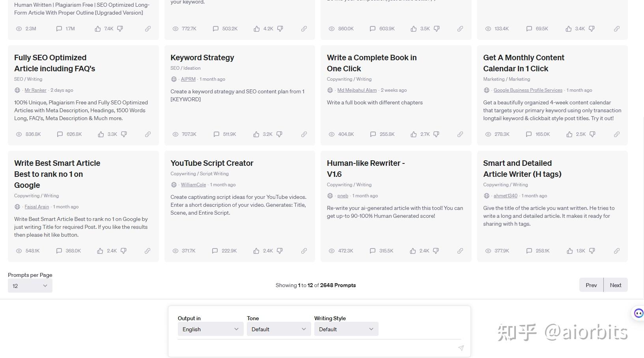
Task: Open the Tone dropdown
Action: pyautogui.click(x=278, y=329)
